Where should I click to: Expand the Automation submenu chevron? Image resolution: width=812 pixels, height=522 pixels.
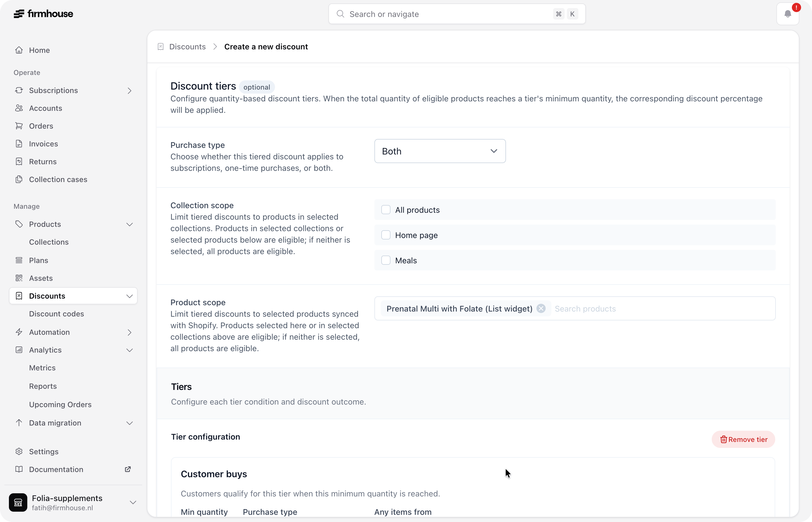(x=130, y=332)
